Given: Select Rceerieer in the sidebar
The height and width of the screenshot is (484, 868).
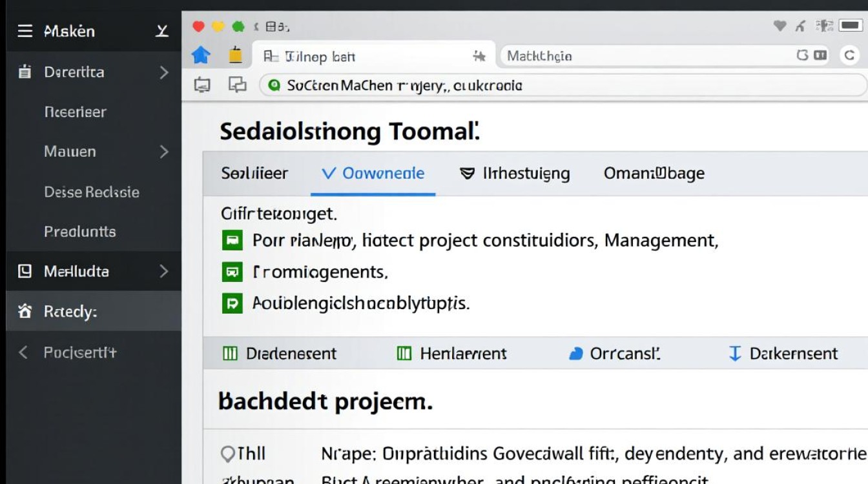Looking at the screenshot, I should [75, 112].
